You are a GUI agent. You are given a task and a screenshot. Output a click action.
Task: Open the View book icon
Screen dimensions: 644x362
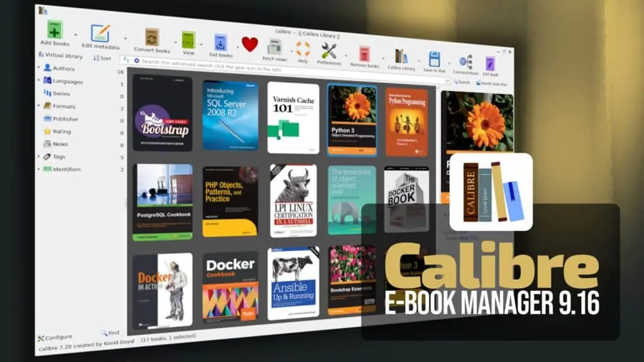(x=189, y=40)
